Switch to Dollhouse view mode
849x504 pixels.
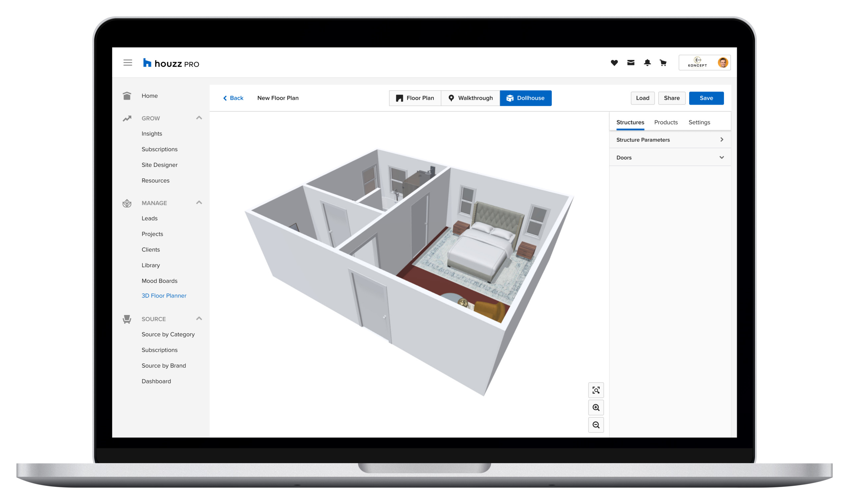tap(526, 98)
